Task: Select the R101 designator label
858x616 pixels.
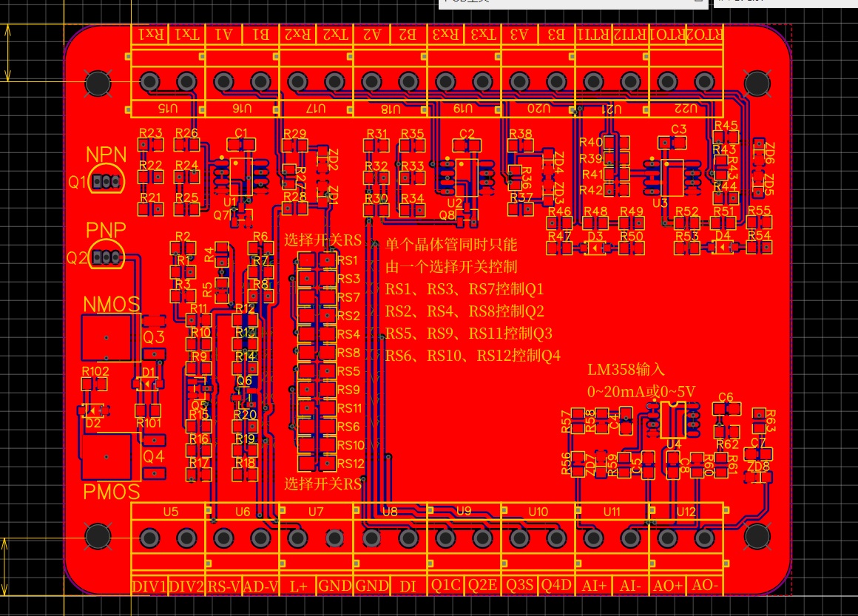Action: [x=149, y=423]
